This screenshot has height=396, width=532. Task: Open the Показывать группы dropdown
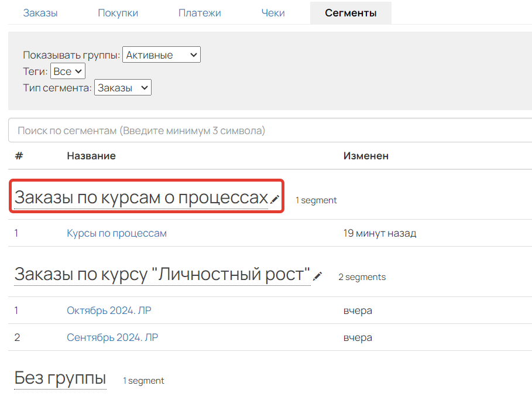point(162,54)
